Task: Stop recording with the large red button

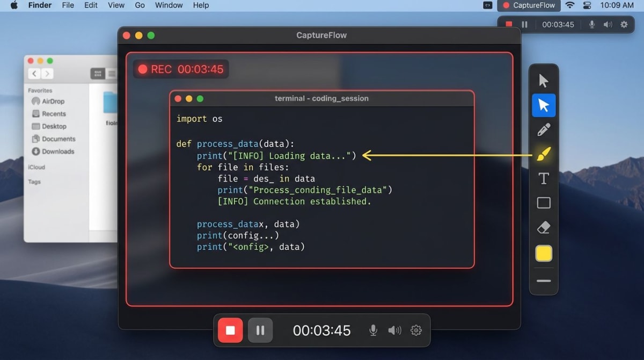Action: [230, 330]
